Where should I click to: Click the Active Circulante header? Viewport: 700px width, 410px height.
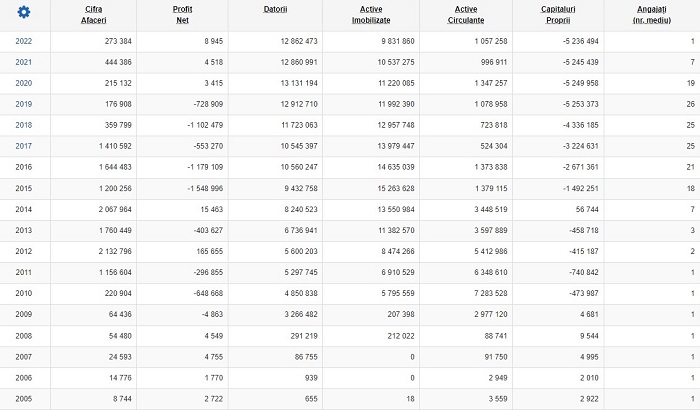[466, 15]
